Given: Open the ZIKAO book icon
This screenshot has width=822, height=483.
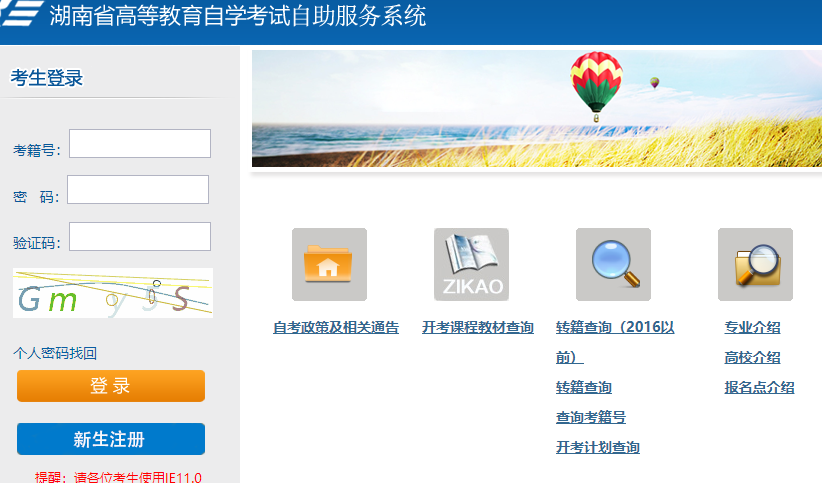Looking at the screenshot, I should click(x=471, y=264).
